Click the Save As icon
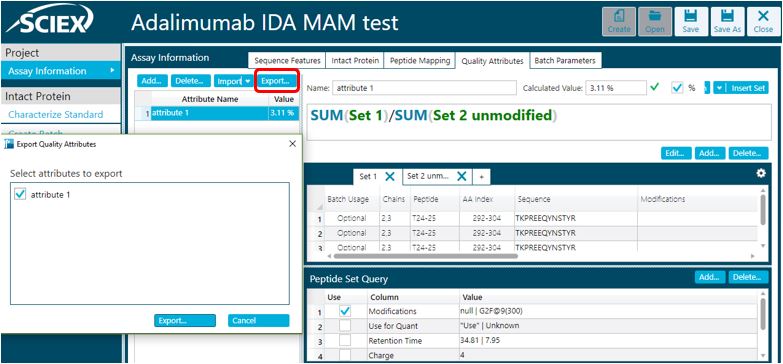The height and width of the screenshot is (364, 783). point(727,21)
